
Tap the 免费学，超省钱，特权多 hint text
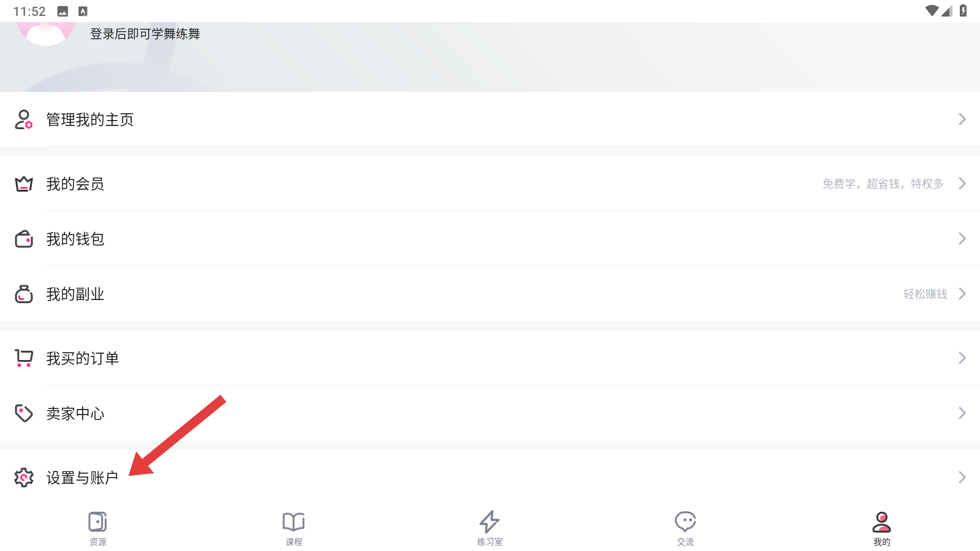pyautogui.click(x=883, y=184)
